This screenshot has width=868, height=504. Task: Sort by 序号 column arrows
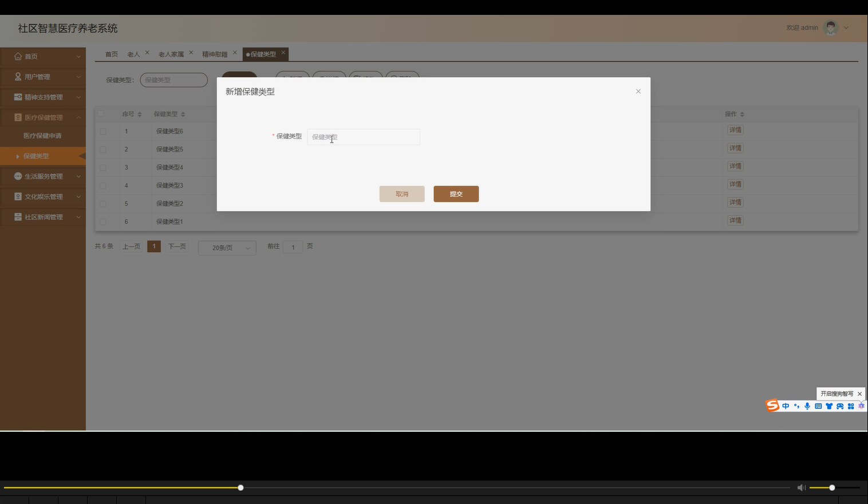[x=140, y=115]
